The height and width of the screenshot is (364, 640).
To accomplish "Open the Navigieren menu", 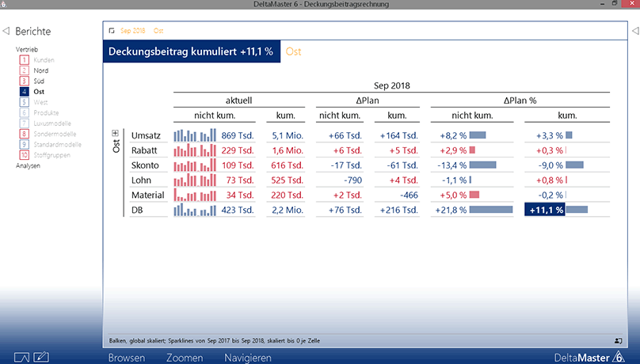I will [x=248, y=358].
